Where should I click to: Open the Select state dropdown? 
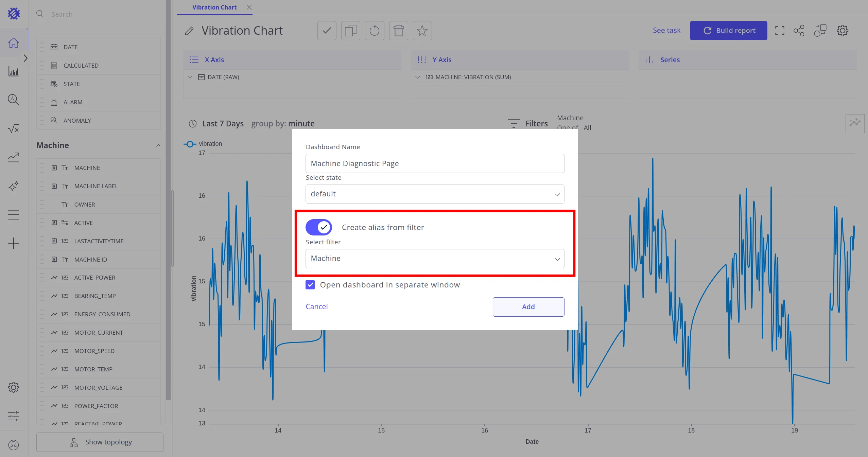click(x=435, y=194)
